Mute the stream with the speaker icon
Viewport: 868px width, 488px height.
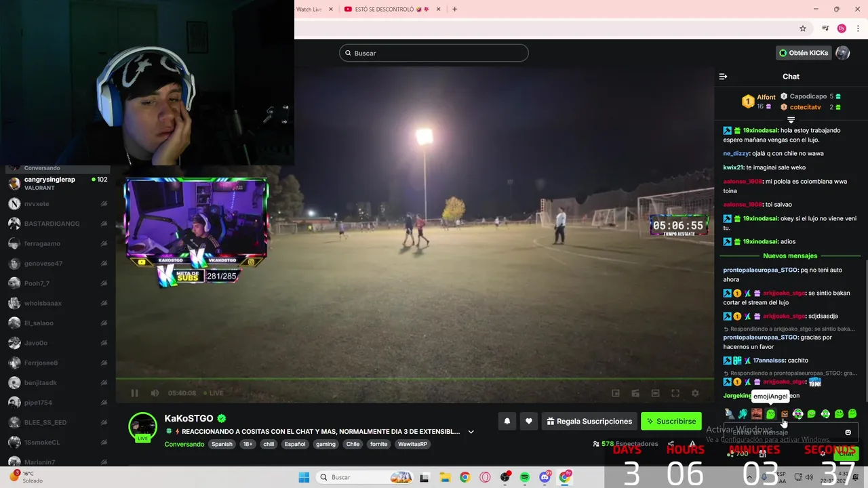tap(155, 393)
